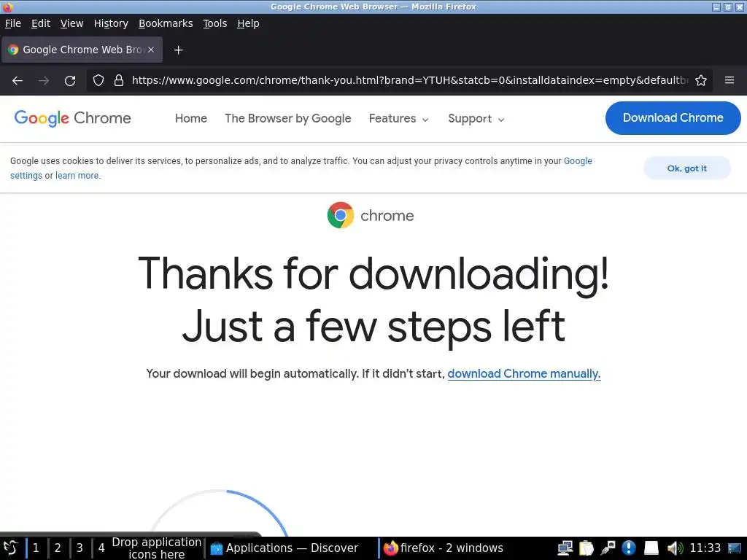Switch to virtual desktop 3
This screenshot has width=747, height=560.
coord(80,548)
